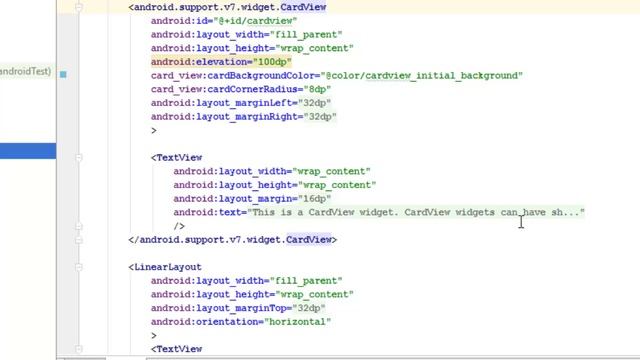The height and width of the screenshot is (360, 640).
Task: Expand folded text "This is a CardView widget..."
Action: pos(416,212)
